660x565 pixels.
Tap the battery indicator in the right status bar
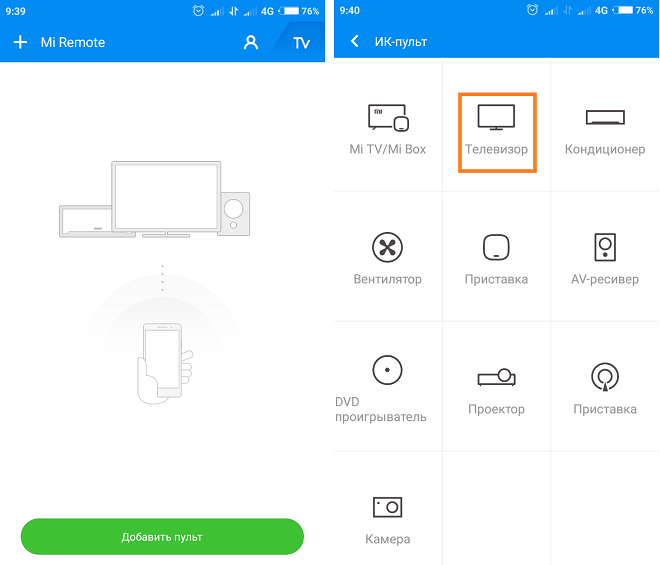(x=624, y=10)
